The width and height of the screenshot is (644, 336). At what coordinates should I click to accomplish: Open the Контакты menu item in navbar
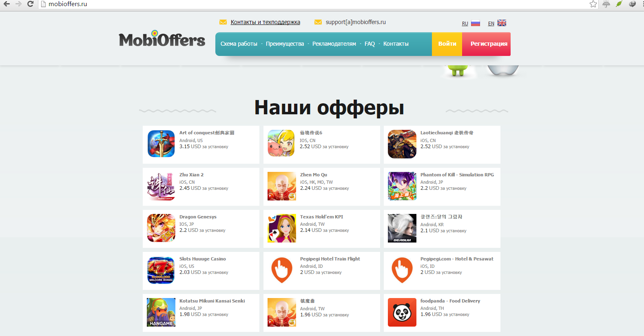(396, 44)
